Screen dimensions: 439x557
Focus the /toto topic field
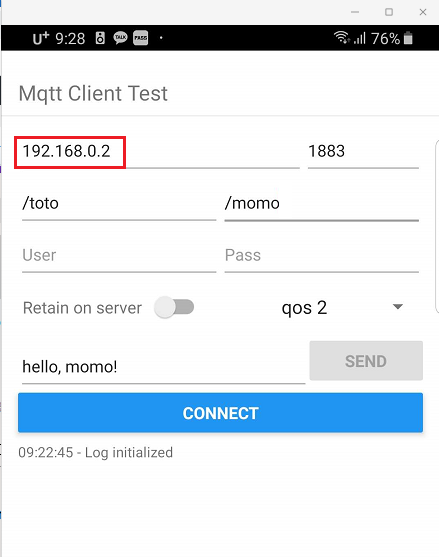[119, 204]
